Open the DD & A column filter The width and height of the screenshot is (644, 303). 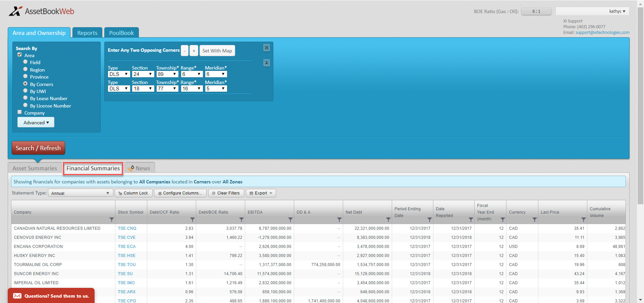(339, 220)
